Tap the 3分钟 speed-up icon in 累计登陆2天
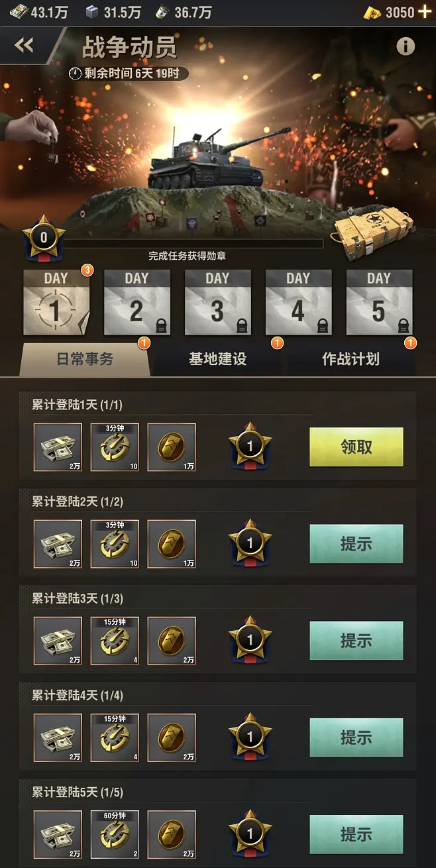The width and height of the screenshot is (436, 868). click(x=115, y=544)
